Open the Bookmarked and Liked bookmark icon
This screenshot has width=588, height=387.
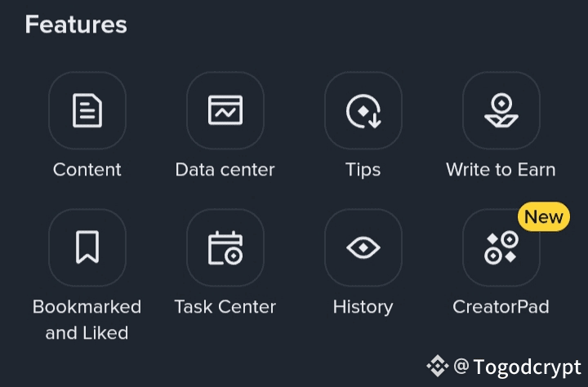[87, 247]
